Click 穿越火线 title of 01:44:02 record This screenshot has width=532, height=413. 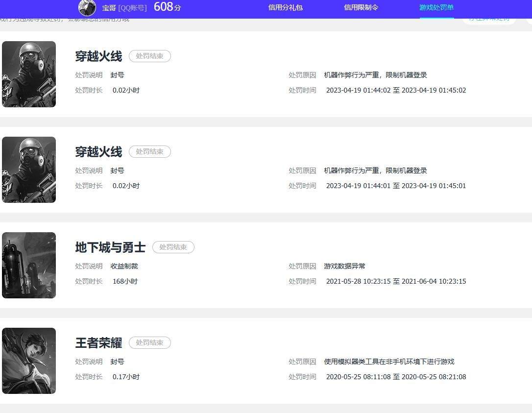(x=98, y=56)
